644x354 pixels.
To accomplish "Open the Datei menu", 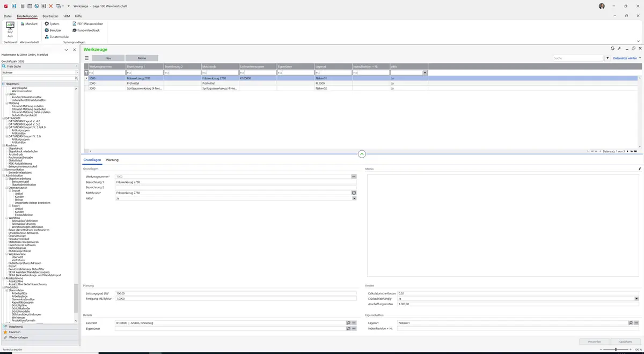I will [x=8, y=17].
